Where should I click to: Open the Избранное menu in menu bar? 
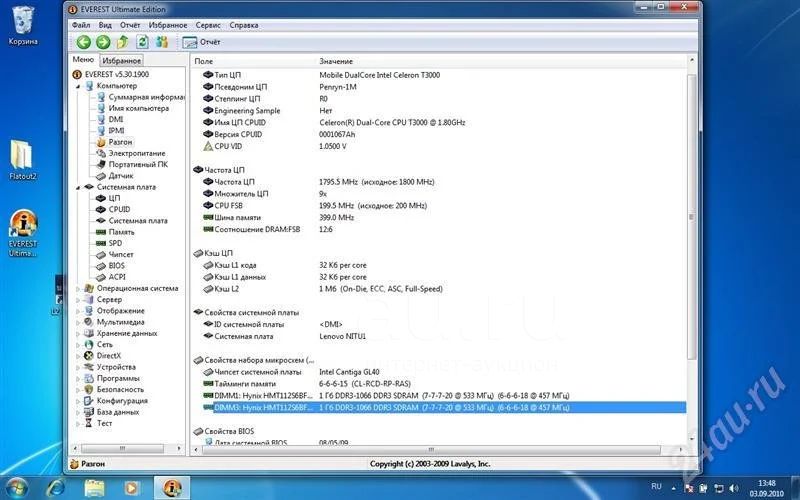[168, 25]
